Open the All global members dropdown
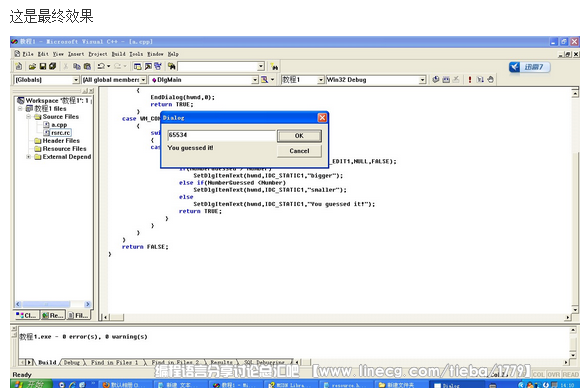The image size is (581, 388). tap(144, 80)
